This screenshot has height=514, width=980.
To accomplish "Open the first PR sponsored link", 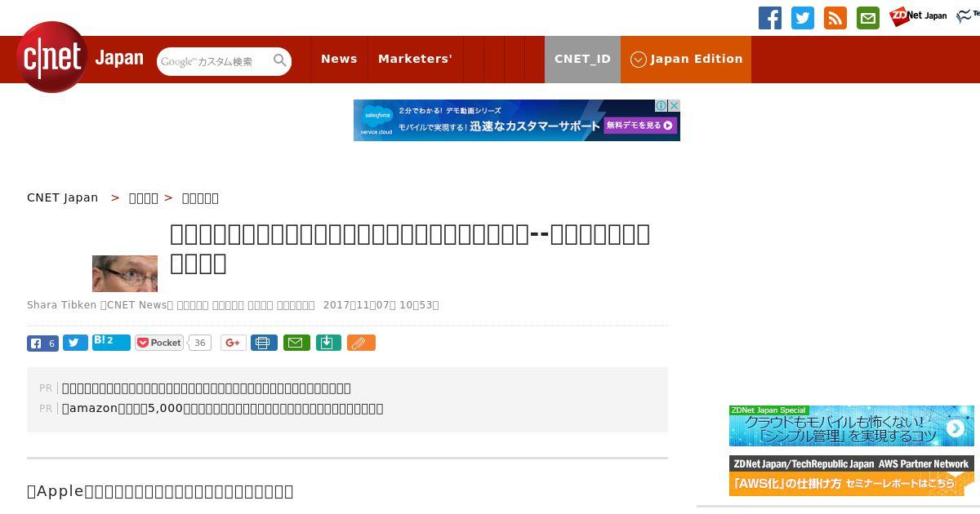I will click(207, 388).
